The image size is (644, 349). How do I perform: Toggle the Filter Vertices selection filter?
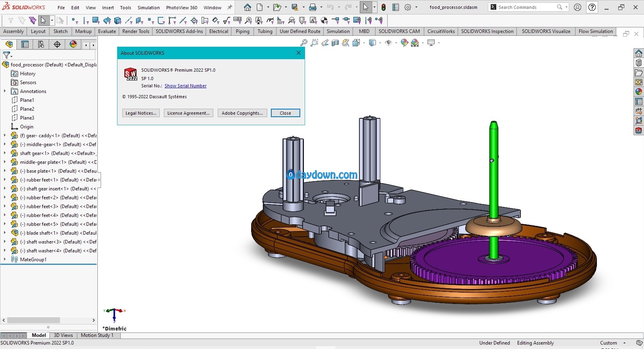[x=74, y=20]
